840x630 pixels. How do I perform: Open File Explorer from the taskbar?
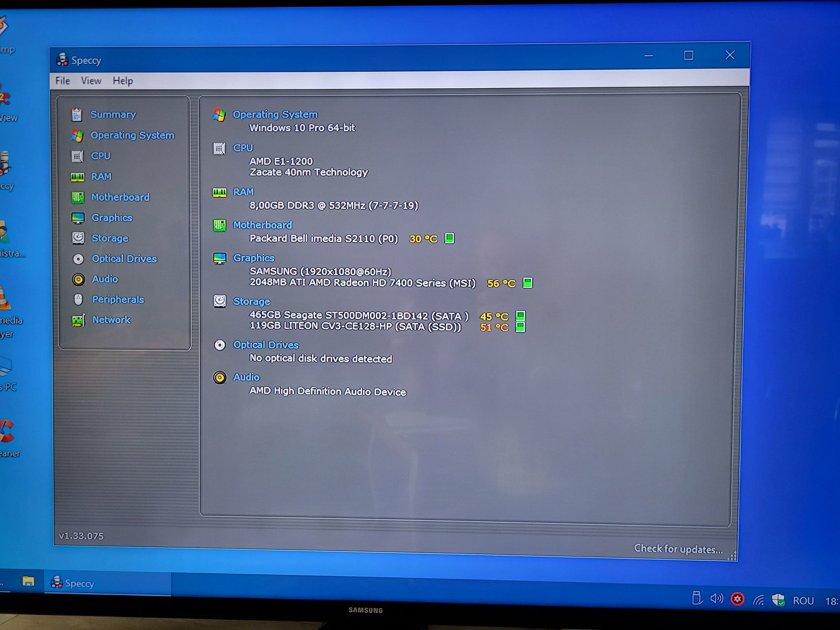28,581
